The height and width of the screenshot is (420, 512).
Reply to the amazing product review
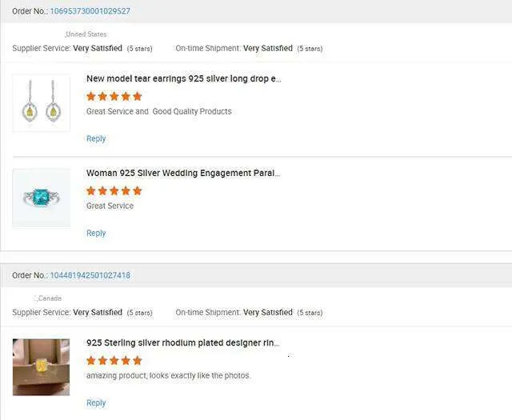(96, 402)
